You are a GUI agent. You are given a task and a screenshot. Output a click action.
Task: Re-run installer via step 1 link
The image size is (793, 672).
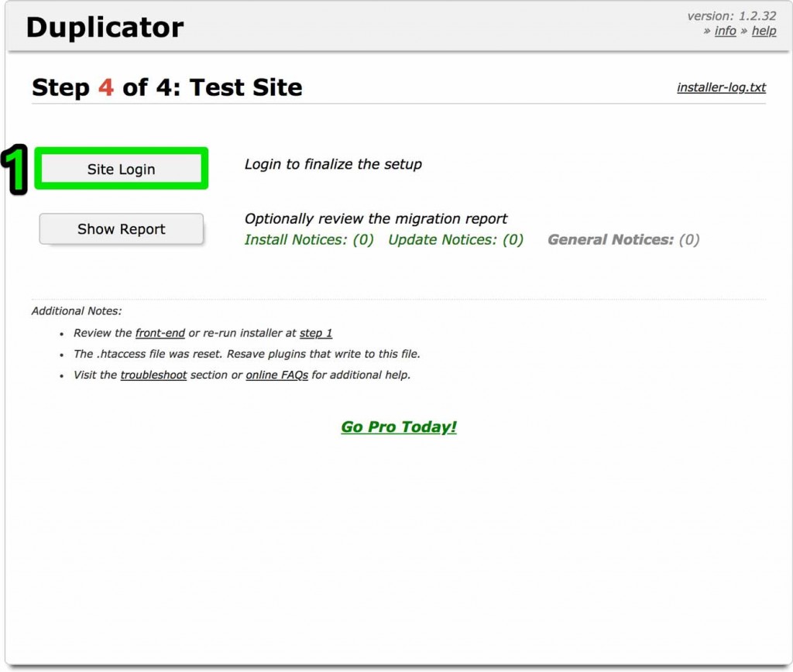316,333
